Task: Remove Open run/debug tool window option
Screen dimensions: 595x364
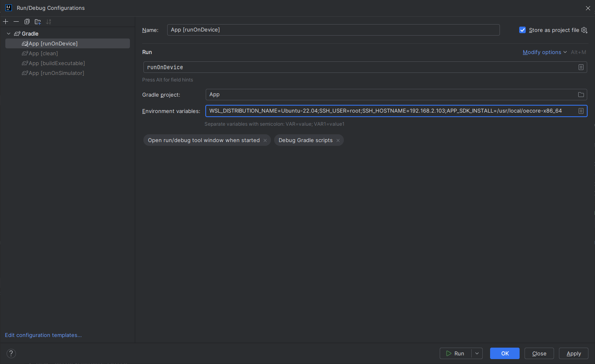Action: pyautogui.click(x=265, y=140)
